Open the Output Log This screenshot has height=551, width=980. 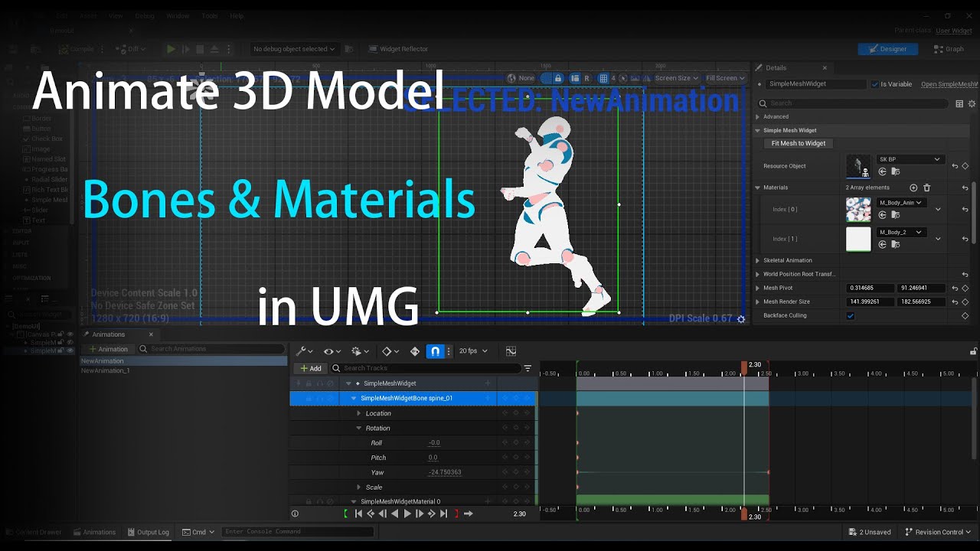pos(148,532)
